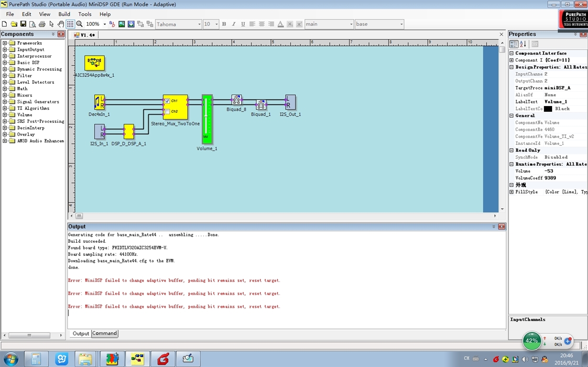Click the grid display toolbar icon
The width and height of the screenshot is (588, 367).
pos(71,24)
